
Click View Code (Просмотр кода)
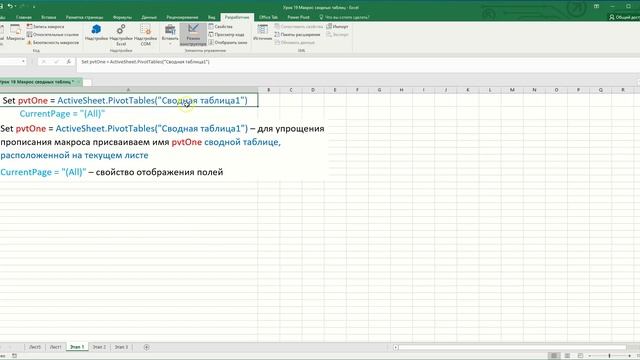(x=227, y=35)
